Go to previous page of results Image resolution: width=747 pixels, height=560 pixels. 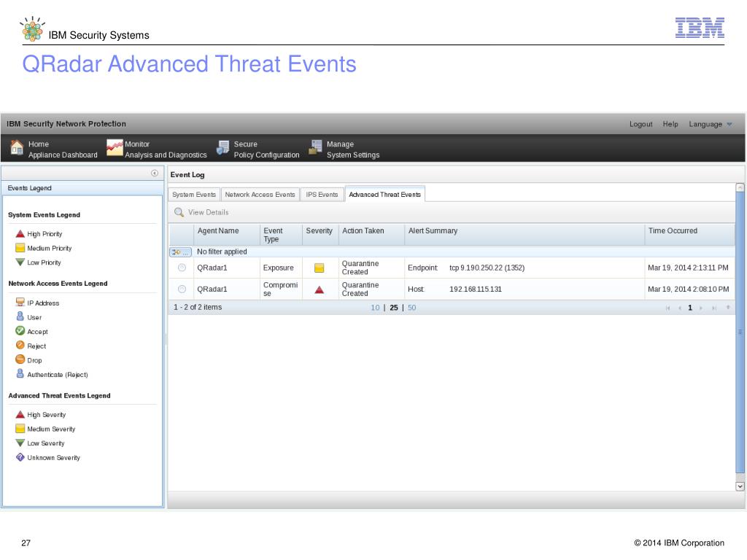(679, 308)
